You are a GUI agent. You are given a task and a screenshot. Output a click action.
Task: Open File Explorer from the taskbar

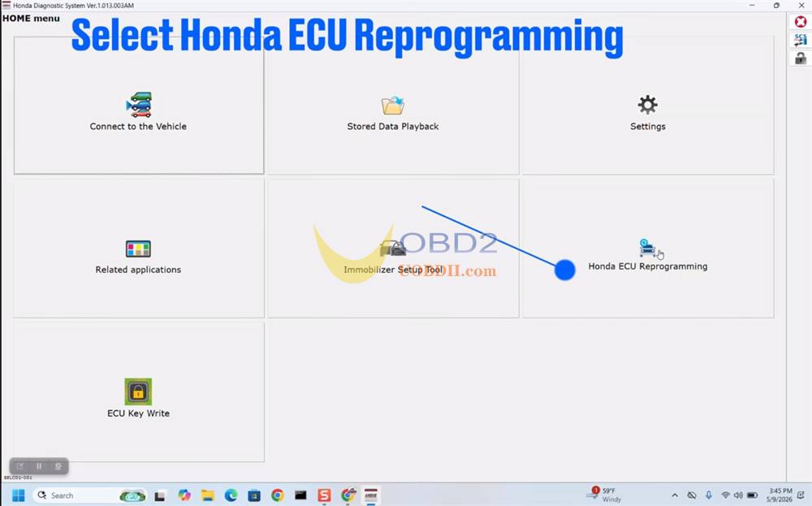pos(208,495)
